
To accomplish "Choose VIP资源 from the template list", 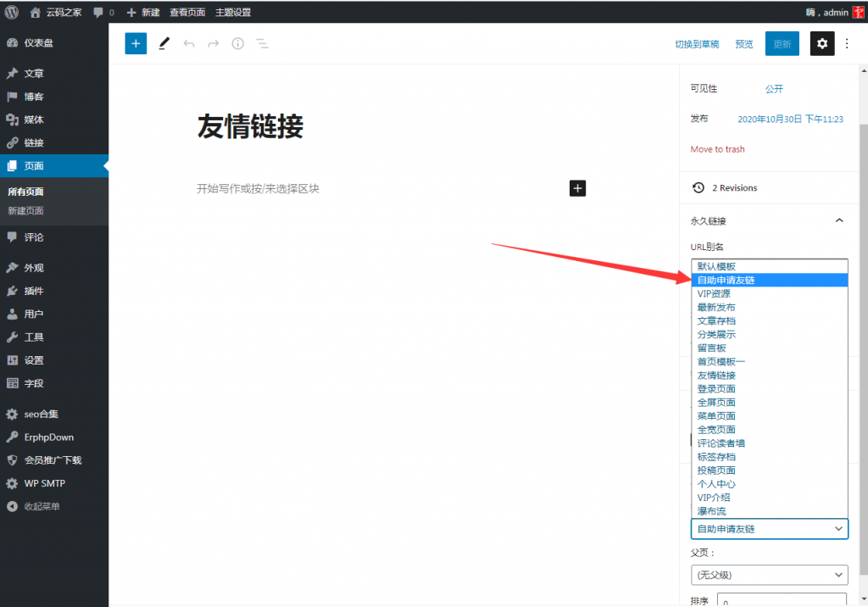I will [714, 294].
